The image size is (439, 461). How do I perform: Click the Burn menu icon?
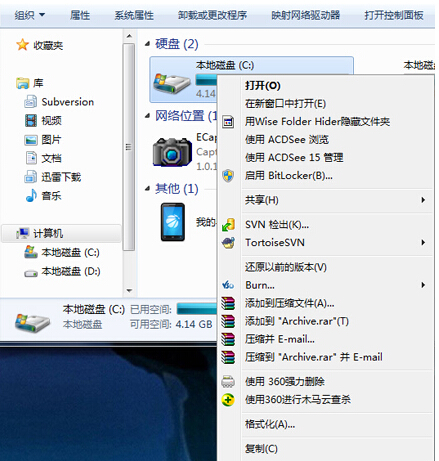click(x=228, y=285)
